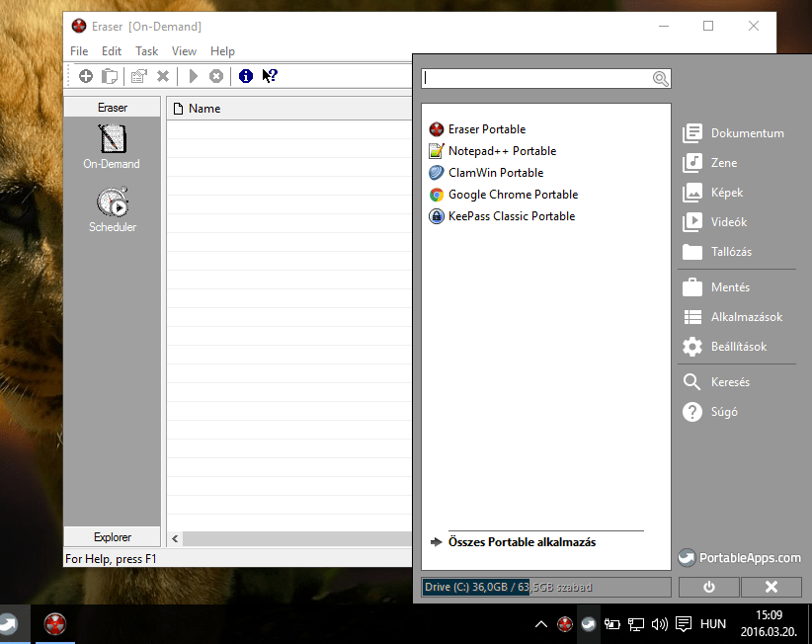
Task: Open the Képek pictures folder
Action: coord(713,193)
